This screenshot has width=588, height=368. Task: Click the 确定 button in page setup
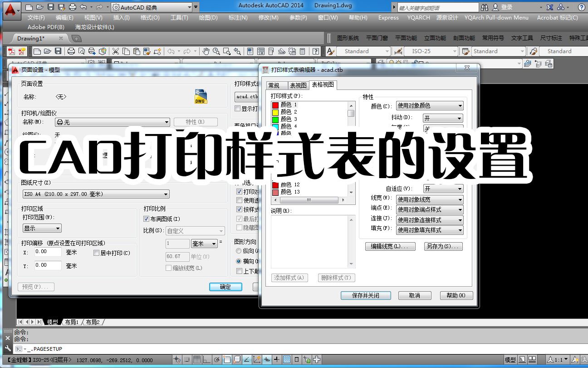[x=225, y=287]
